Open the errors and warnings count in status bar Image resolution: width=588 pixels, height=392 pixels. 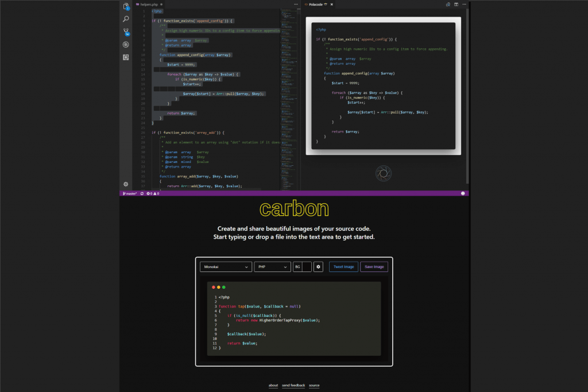click(x=153, y=194)
